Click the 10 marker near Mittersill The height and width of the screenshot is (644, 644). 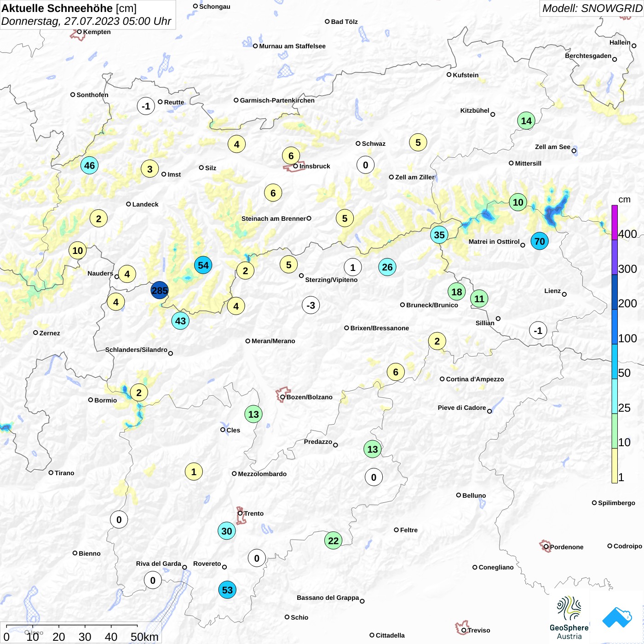pyautogui.click(x=518, y=202)
